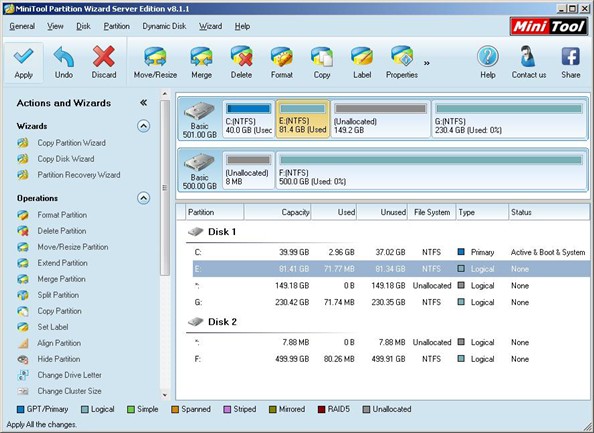Click the Format toolbar icon
Viewport: 594px width, 433px height.
(x=281, y=63)
